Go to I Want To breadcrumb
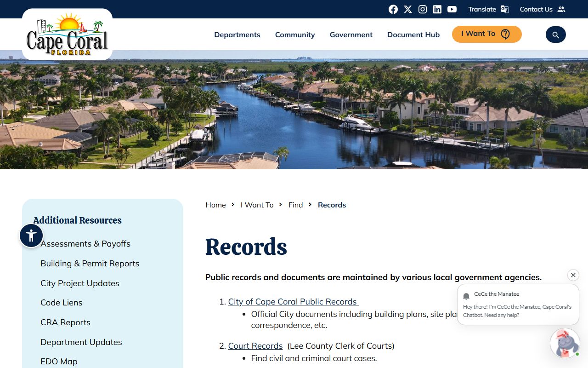The width and height of the screenshot is (588, 368). point(257,205)
